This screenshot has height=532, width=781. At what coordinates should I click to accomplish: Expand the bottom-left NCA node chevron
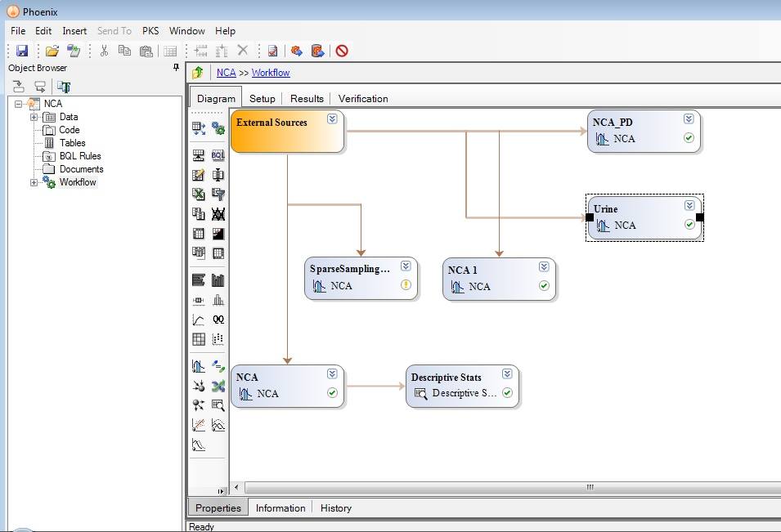click(x=332, y=373)
